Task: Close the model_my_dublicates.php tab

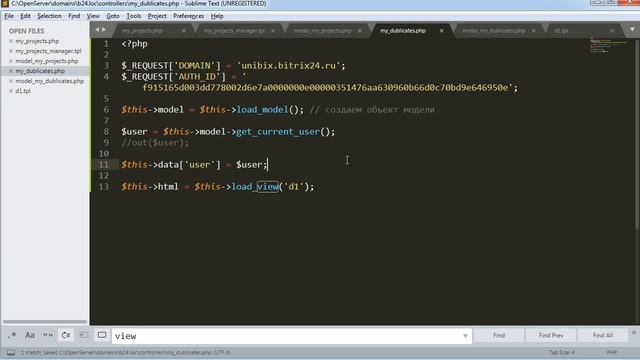Action: click(533, 31)
